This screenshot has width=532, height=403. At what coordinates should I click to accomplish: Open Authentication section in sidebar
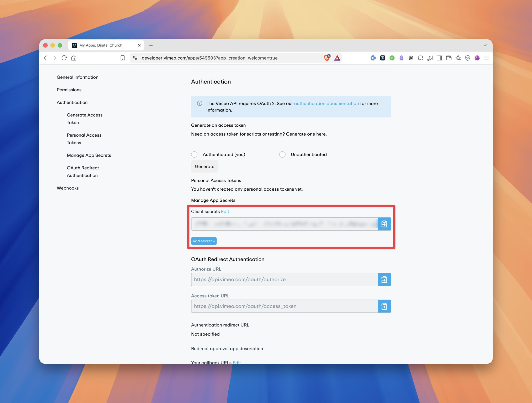point(72,102)
